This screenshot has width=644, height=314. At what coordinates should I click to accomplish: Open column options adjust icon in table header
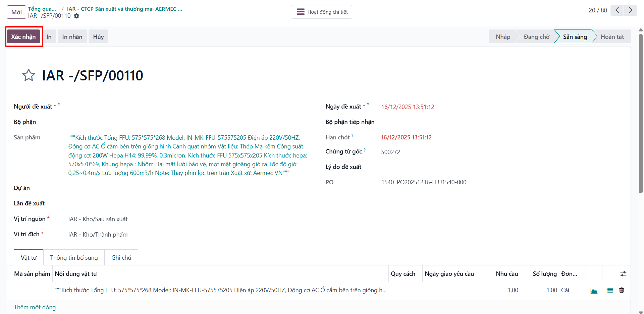(624, 274)
